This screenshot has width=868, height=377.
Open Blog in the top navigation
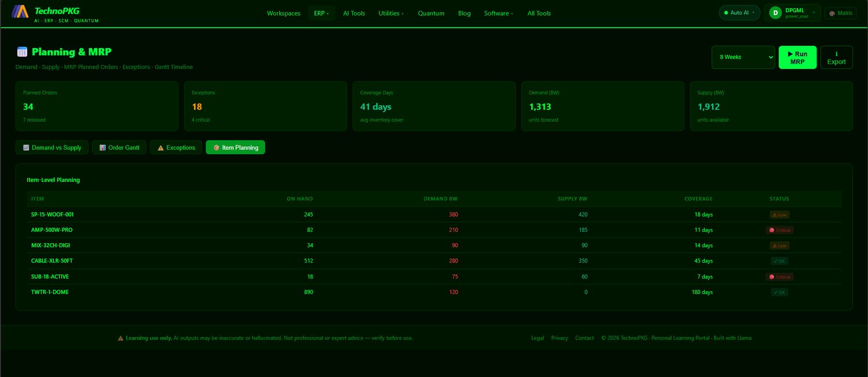click(464, 13)
